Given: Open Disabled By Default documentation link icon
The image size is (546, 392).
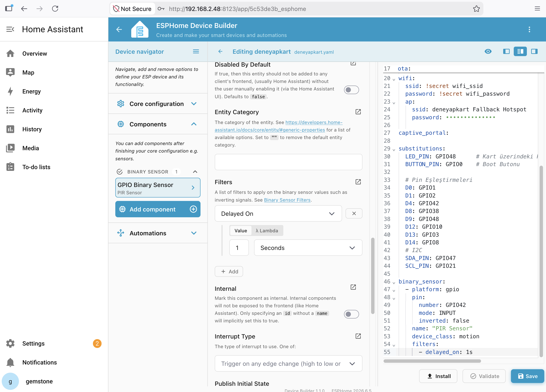Looking at the screenshot, I should (x=353, y=63).
